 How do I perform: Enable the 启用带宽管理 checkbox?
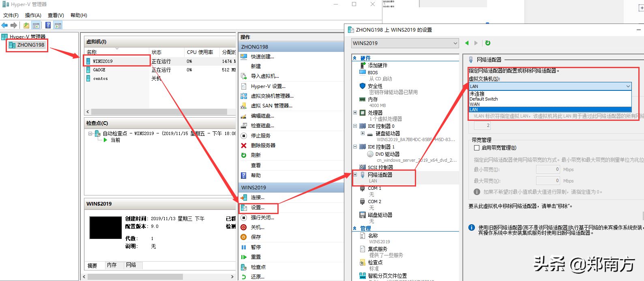477,148
